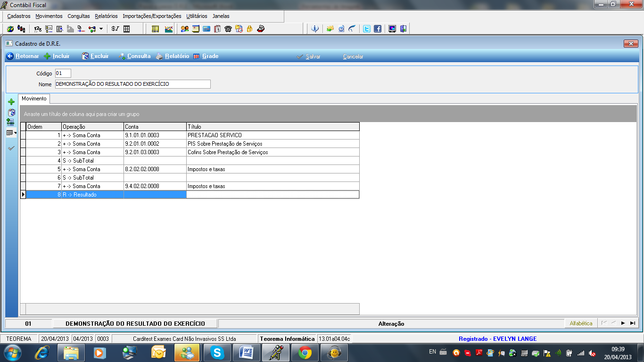The height and width of the screenshot is (362, 644).
Task: Click the padlock toolbar icon
Action: [x=250, y=29]
